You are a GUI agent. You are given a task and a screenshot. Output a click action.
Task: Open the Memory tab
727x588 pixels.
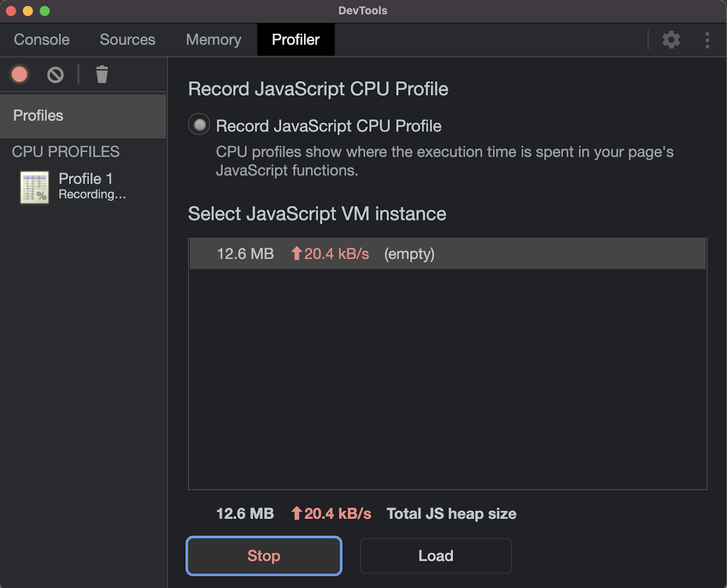click(x=214, y=40)
